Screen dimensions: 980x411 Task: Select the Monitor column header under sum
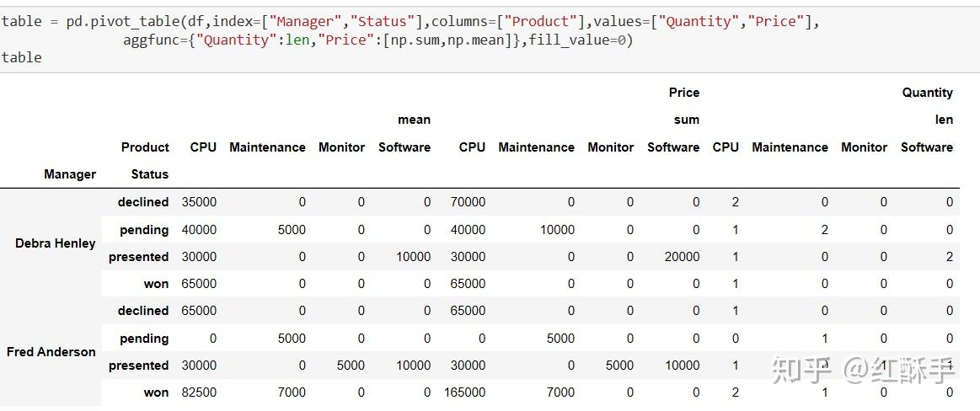tap(611, 147)
